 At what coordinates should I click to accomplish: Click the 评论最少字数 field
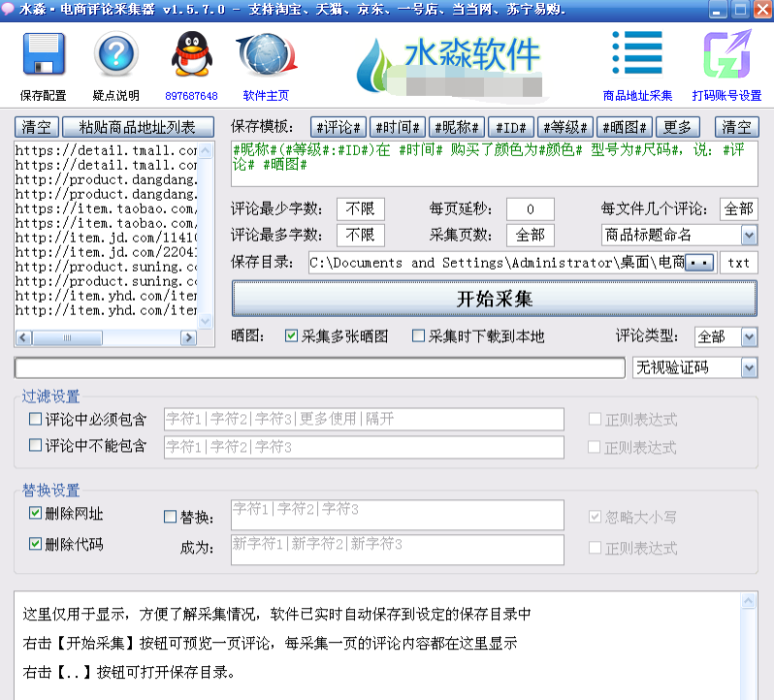tap(361, 209)
